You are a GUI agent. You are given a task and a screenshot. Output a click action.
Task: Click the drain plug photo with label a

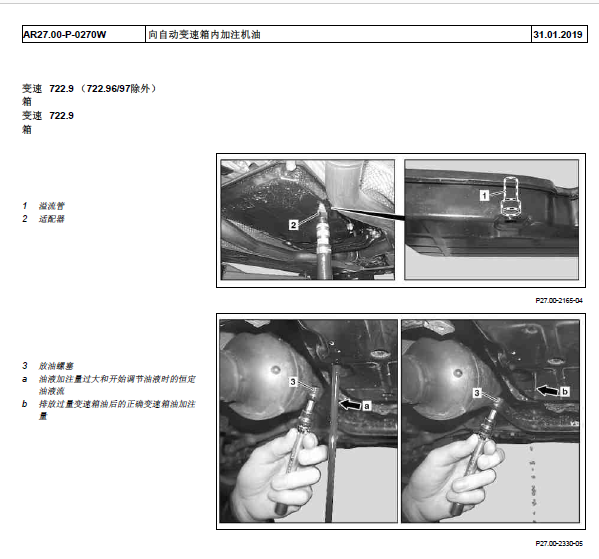308,421
